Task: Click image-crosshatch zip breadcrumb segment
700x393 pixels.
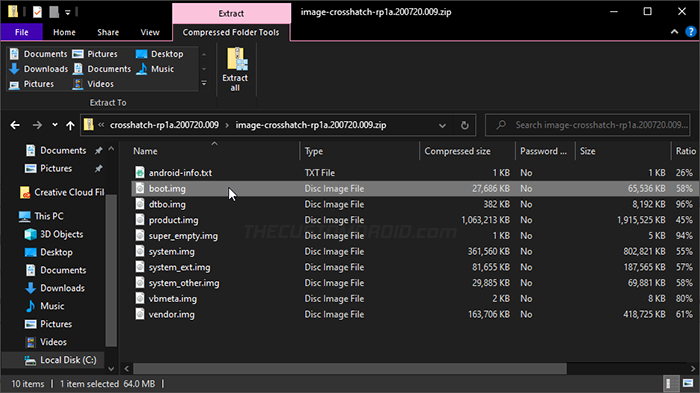Action: pos(311,125)
